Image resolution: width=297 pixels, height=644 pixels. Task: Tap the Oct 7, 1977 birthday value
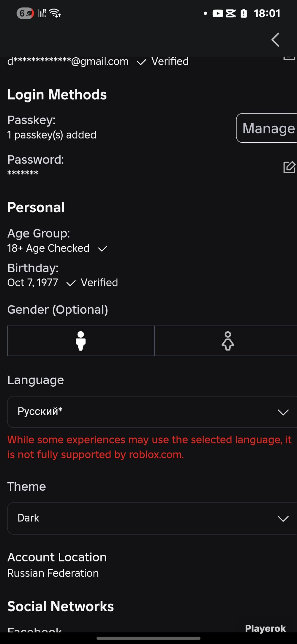pos(33,283)
